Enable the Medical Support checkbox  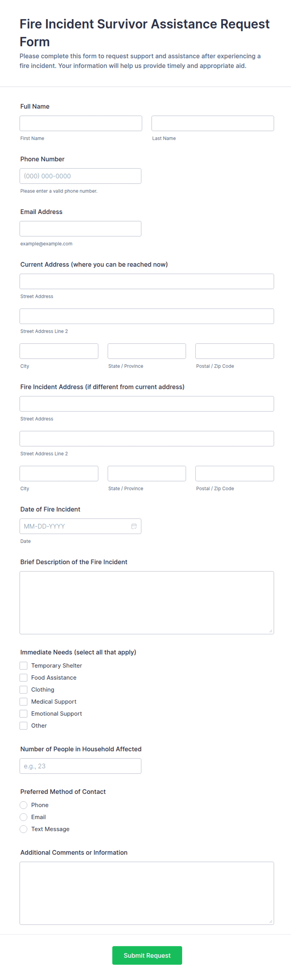(23, 702)
